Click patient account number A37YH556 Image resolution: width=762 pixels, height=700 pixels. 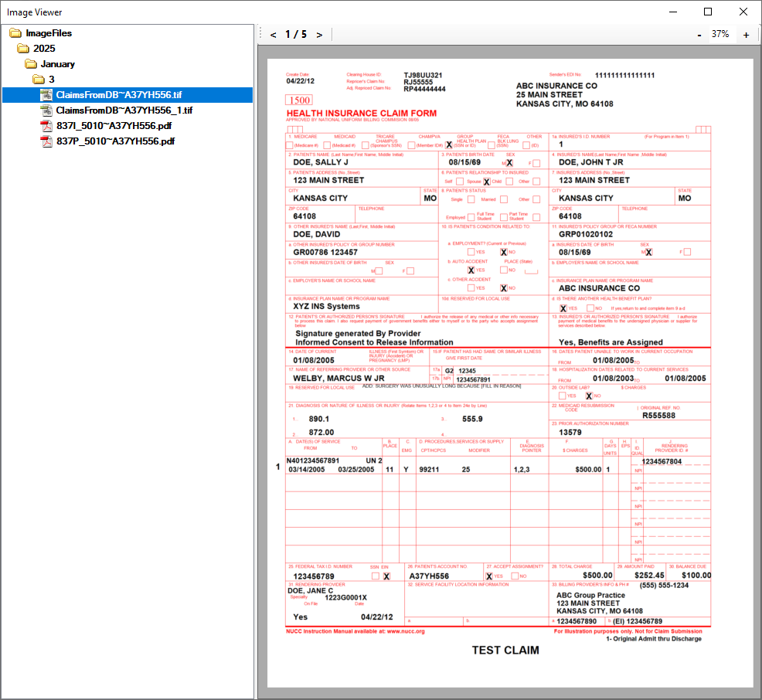[429, 576]
